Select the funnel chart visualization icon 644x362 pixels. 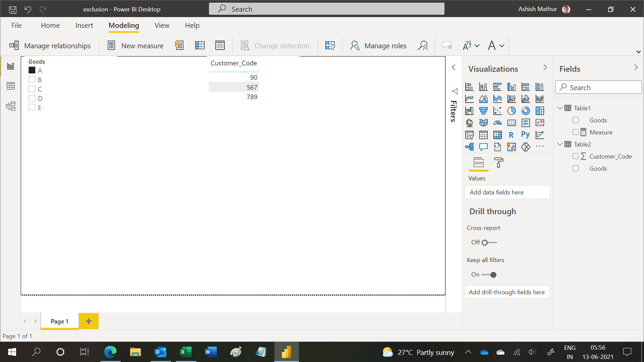483,111
